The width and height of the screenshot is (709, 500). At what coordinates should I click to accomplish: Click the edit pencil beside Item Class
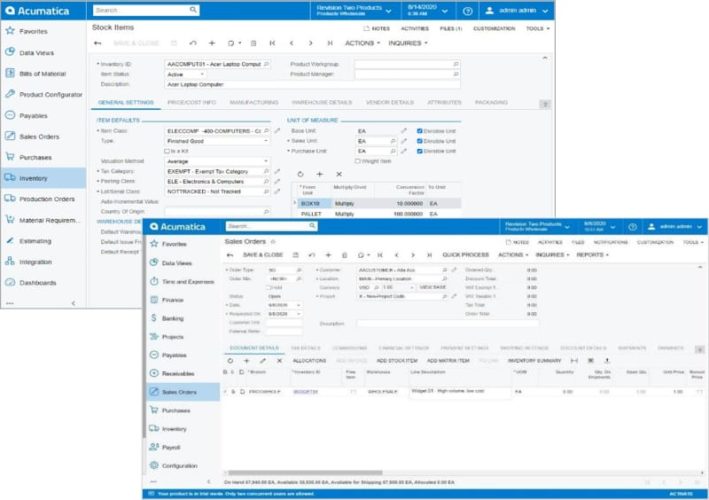(277, 131)
